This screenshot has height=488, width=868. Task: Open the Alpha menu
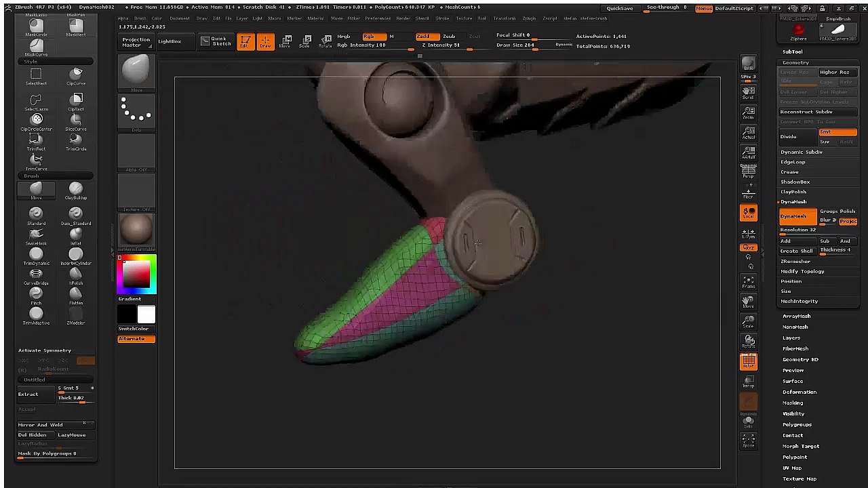pyautogui.click(x=123, y=18)
